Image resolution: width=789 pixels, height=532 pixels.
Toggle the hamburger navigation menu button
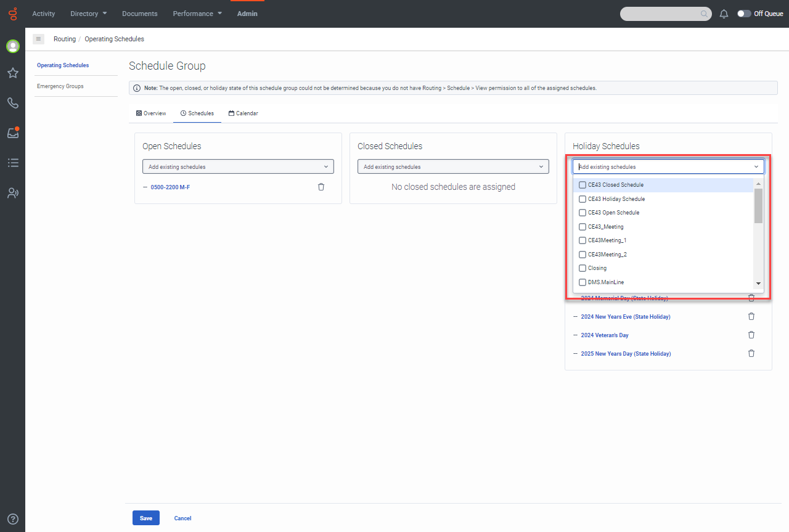point(38,39)
